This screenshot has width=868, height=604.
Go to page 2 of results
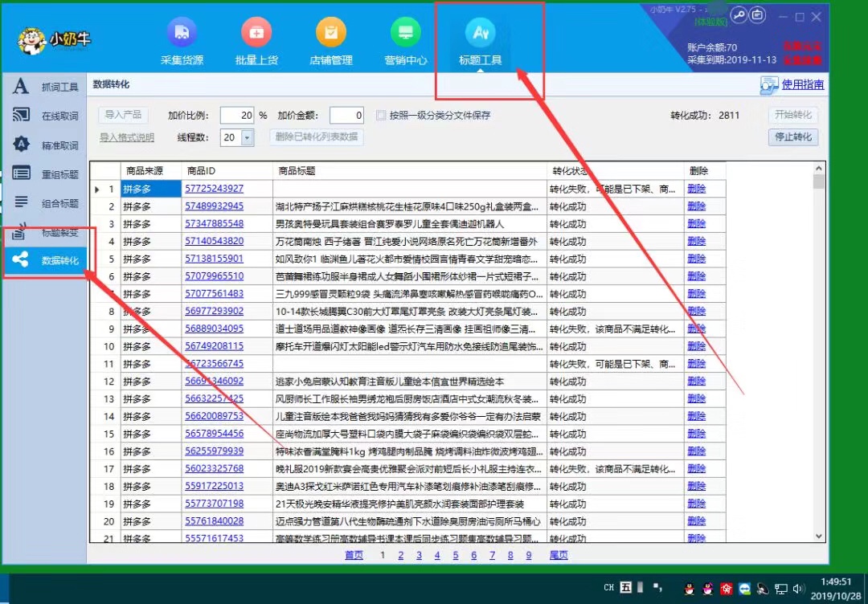pyautogui.click(x=401, y=555)
